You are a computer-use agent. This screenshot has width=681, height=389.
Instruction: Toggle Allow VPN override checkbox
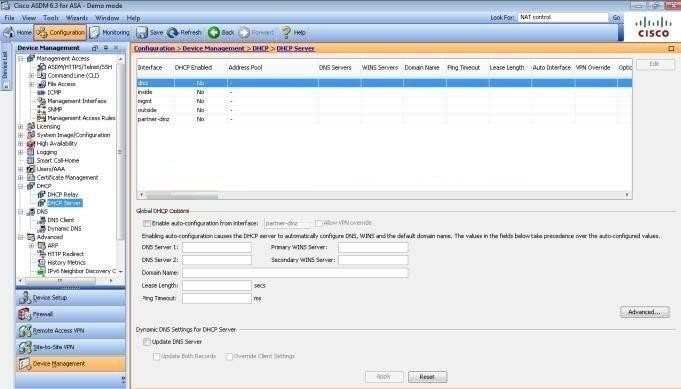[x=318, y=223]
